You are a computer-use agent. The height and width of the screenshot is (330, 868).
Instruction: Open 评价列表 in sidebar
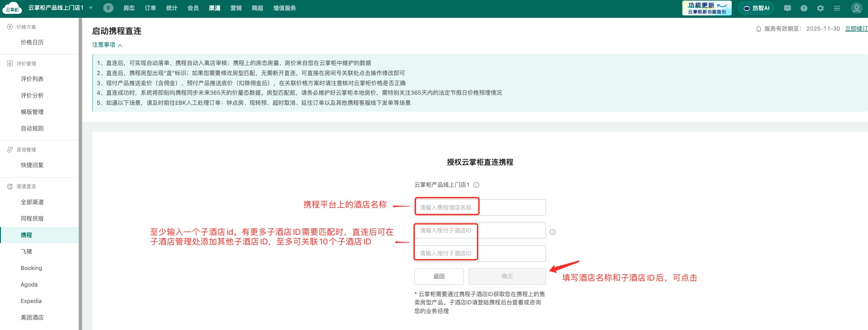click(32, 79)
